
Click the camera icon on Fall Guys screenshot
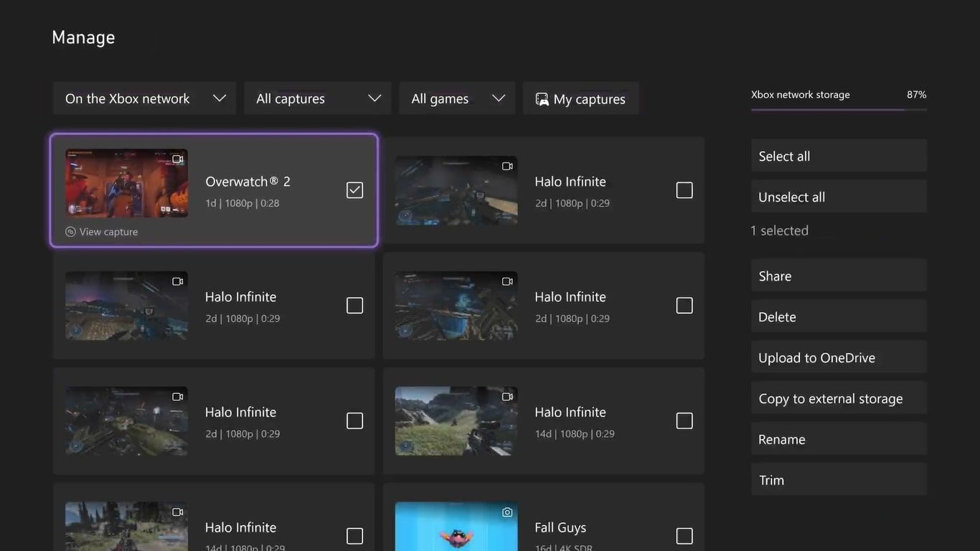507,512
